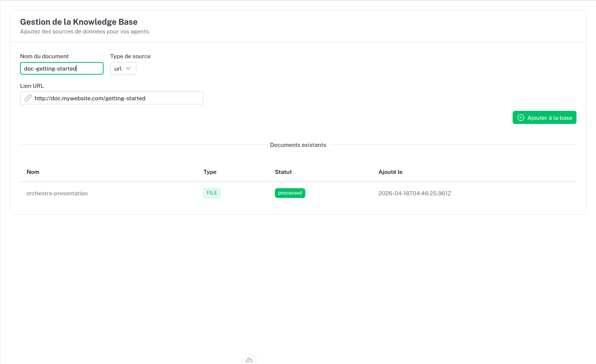Focus the Nom du document input field
596x364 pixels.
click(x=62, y=68)
